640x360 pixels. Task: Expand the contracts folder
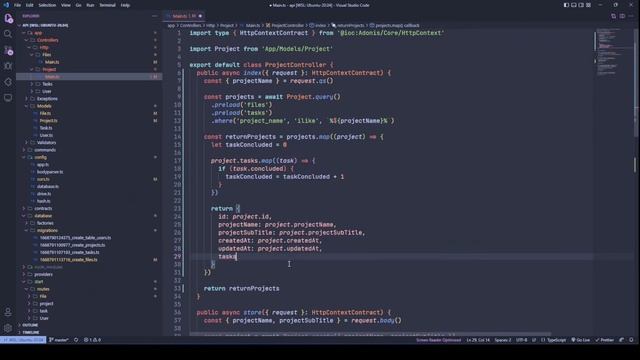click(43, 209)
